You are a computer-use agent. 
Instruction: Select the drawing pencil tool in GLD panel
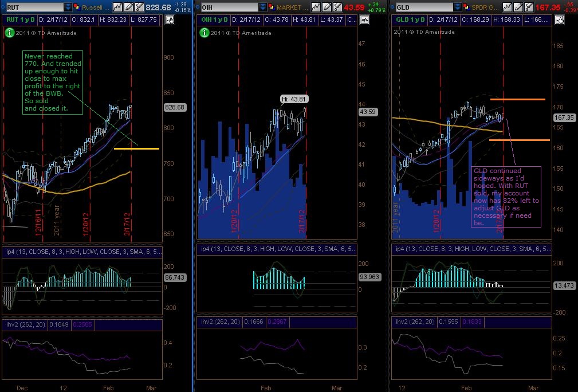click(518, 7)
